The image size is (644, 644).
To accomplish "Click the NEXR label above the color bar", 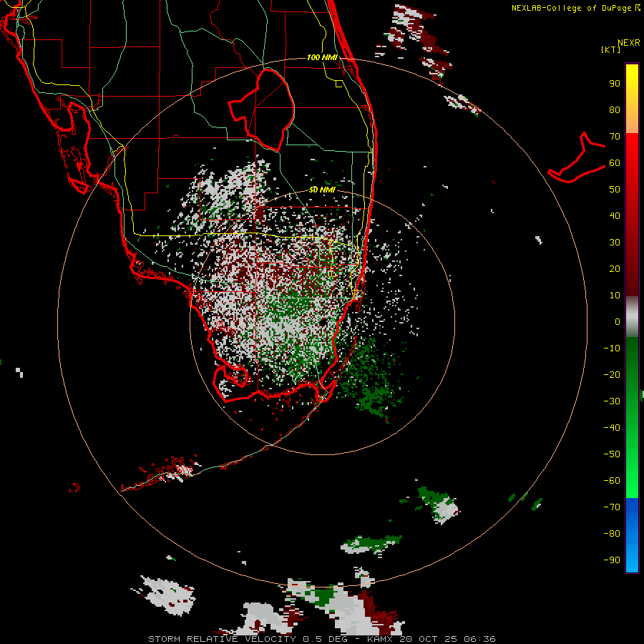I will pos(629,43).
